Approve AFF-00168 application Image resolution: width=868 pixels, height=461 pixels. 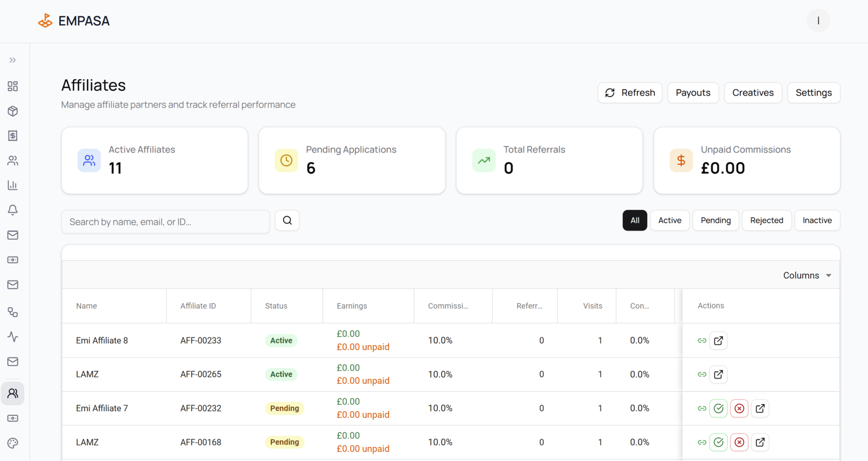[x=718, y=443]
